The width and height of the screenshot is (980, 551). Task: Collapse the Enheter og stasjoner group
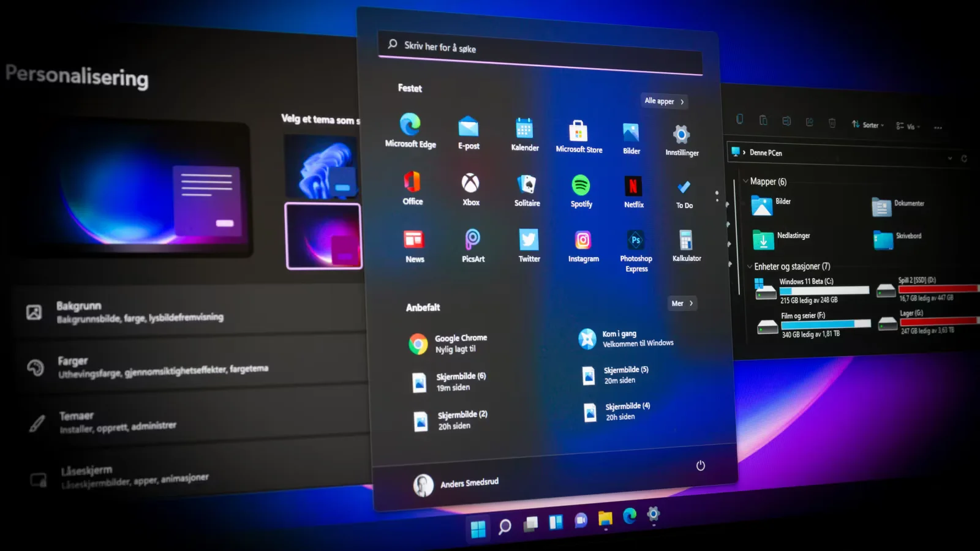coord(750,266)
